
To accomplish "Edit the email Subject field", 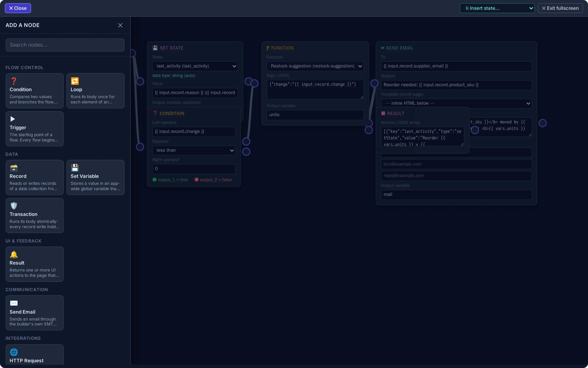I will point(456,85).
